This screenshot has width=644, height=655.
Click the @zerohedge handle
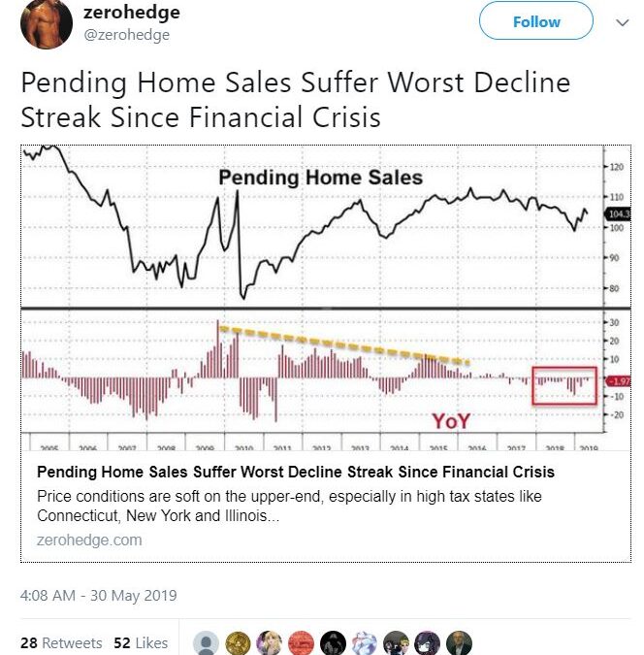point(126,35)
